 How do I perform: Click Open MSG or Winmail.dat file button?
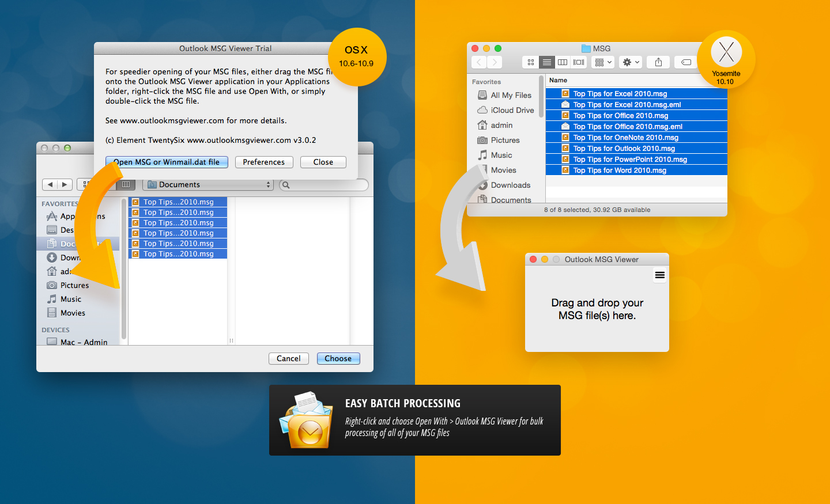coord(167,162)
